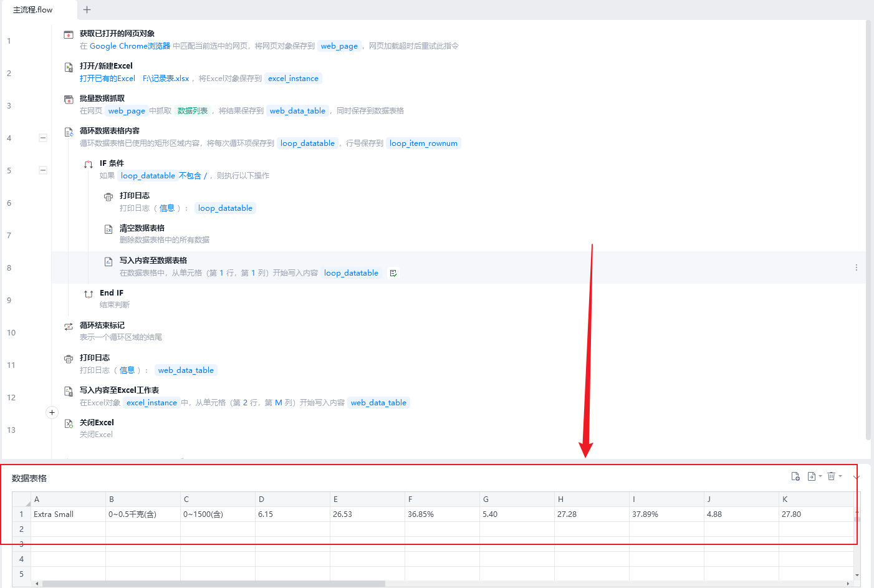874x588 pixels.
Task: Select column header K in data table
Action: [x=816, y=499]
